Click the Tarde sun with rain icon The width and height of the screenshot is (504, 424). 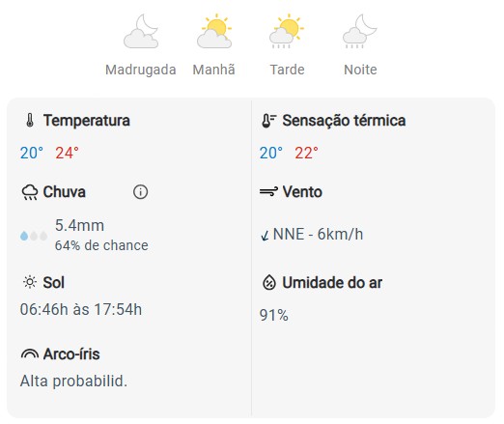click(287, 31)
